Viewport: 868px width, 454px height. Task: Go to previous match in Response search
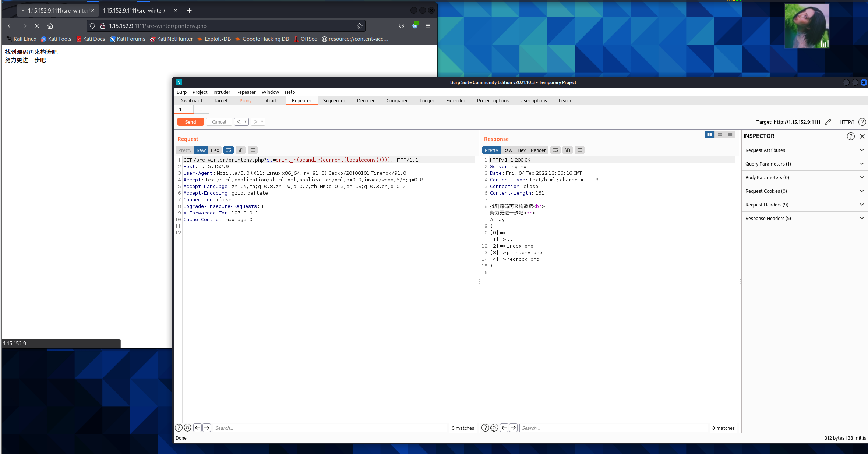504,428
